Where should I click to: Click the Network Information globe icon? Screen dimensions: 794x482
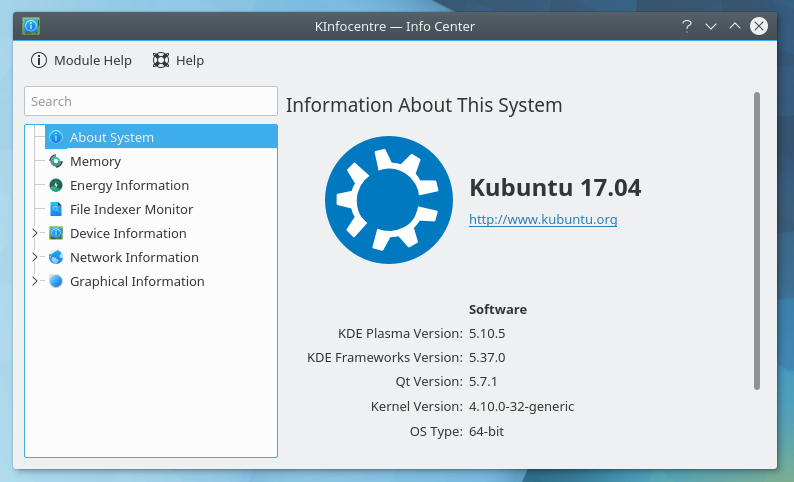(x=56, y=257)
